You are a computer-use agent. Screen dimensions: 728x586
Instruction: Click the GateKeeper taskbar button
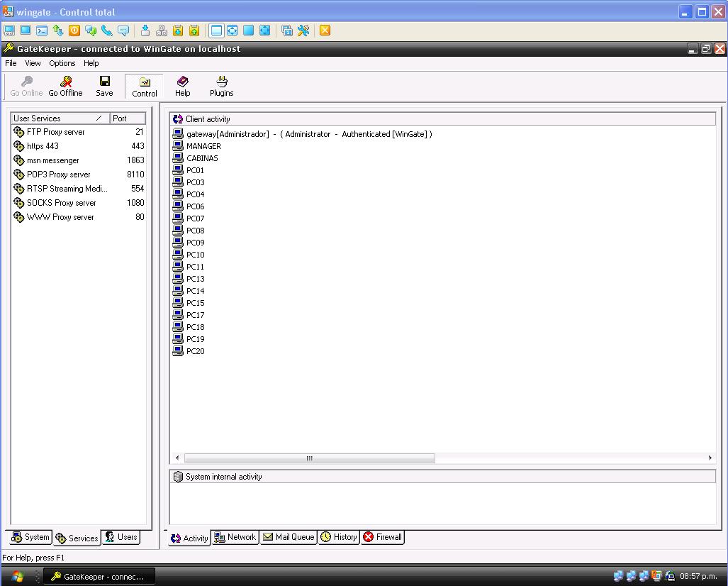click(x=99, y=577)
